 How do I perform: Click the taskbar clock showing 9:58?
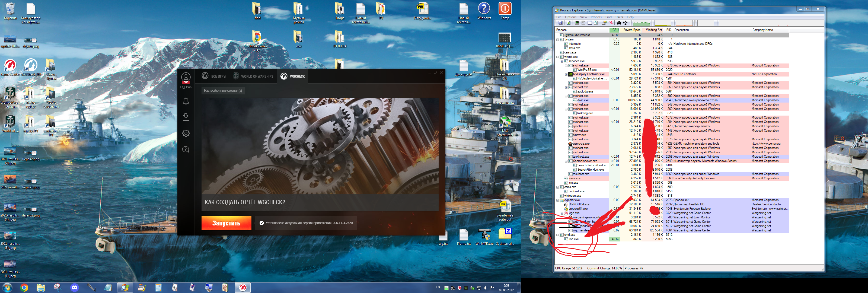pyautogui.click(x=506, y=288)
